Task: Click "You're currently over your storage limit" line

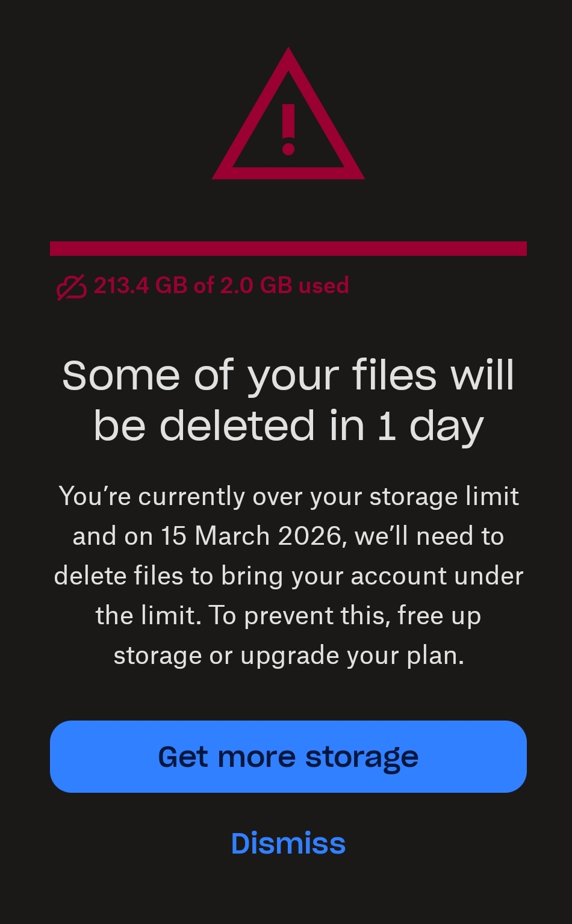Action: pos(288,497)
